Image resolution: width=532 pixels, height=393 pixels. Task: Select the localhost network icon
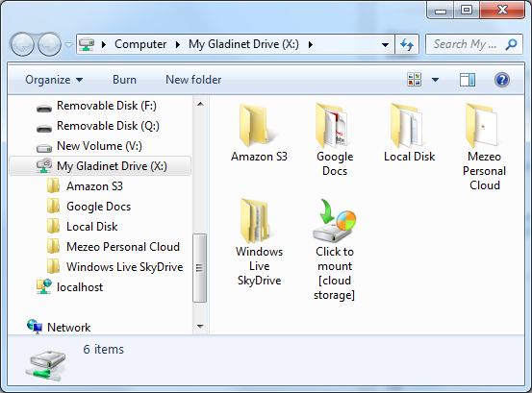coord(44,286)
